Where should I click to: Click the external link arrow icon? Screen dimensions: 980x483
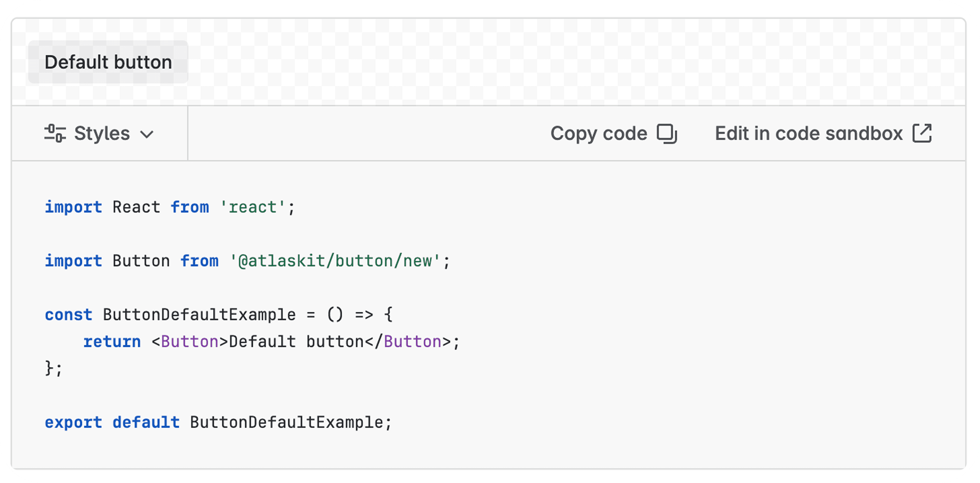pos(922,133)
